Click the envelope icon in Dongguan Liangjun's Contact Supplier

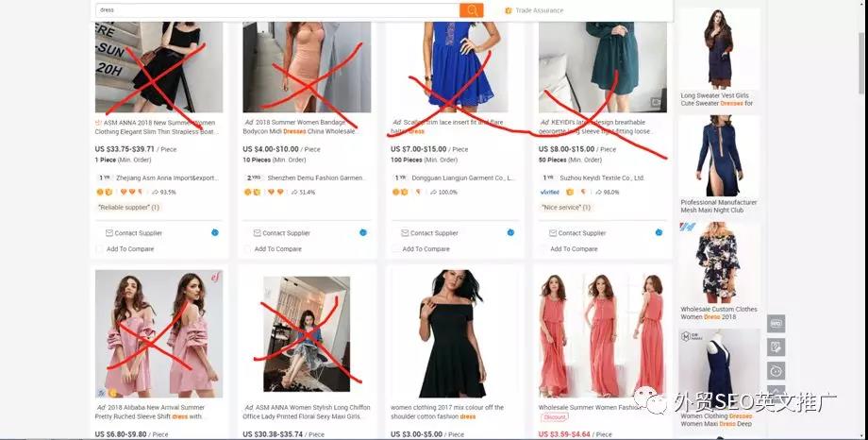(405, 233)
